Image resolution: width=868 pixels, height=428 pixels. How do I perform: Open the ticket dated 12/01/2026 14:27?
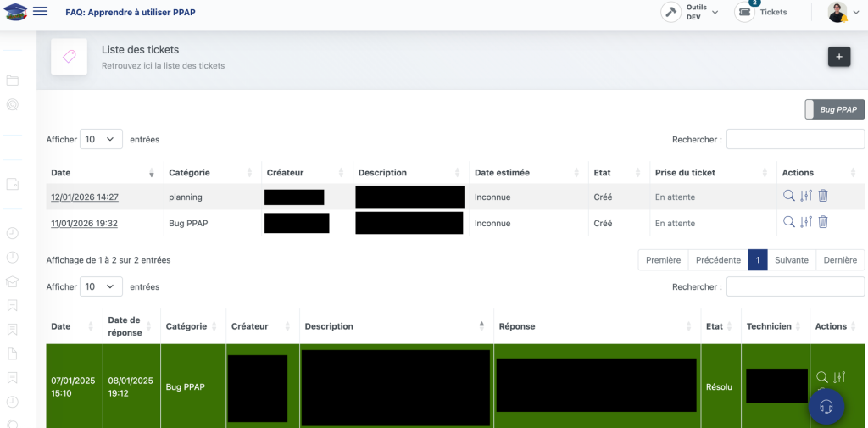pyautogui.click(x=85, y=197)
